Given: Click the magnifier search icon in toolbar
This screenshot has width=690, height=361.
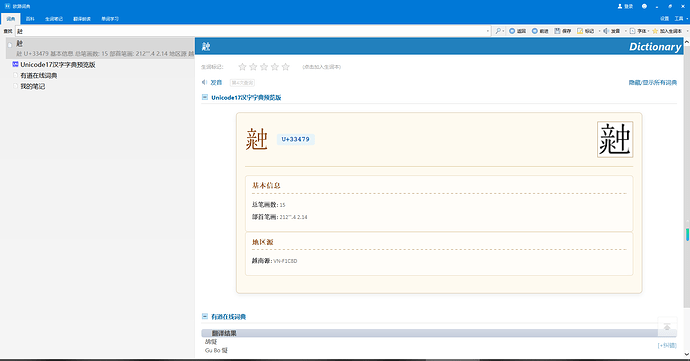Looking at the screenshot, I should tap(498, 31).
